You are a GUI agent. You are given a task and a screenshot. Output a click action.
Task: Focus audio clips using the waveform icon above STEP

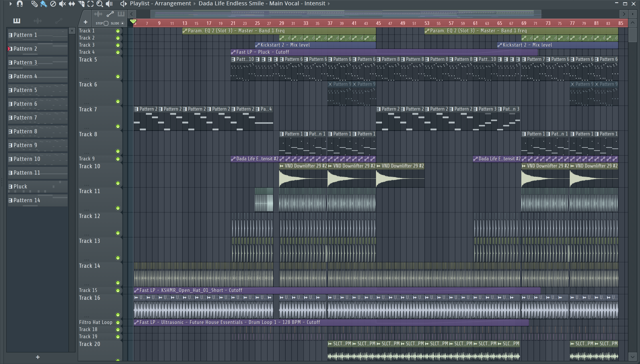coord(98,14)
